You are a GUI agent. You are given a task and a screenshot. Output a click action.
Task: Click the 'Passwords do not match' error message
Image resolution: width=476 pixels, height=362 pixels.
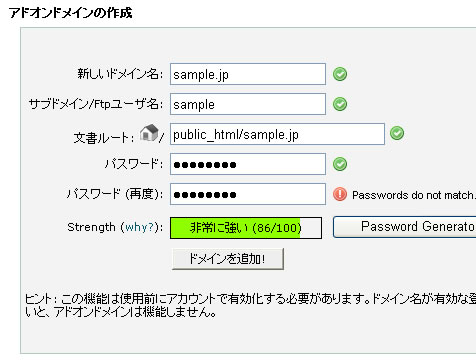(414, 195)
